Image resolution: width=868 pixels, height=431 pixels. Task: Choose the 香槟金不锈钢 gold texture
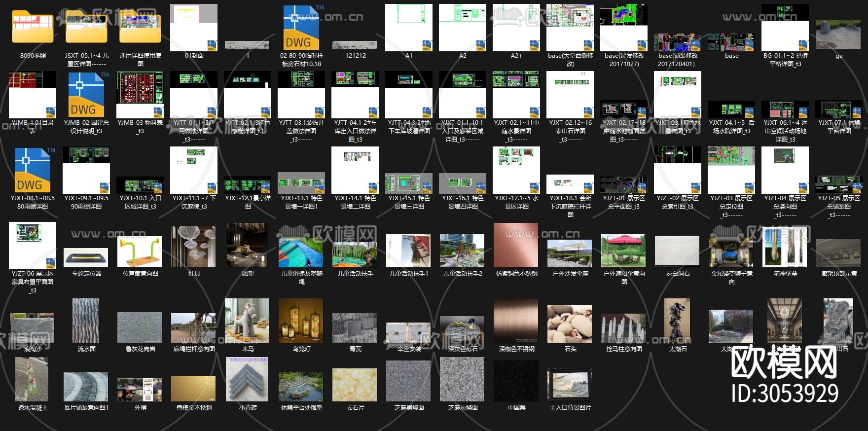pos(194,389)
